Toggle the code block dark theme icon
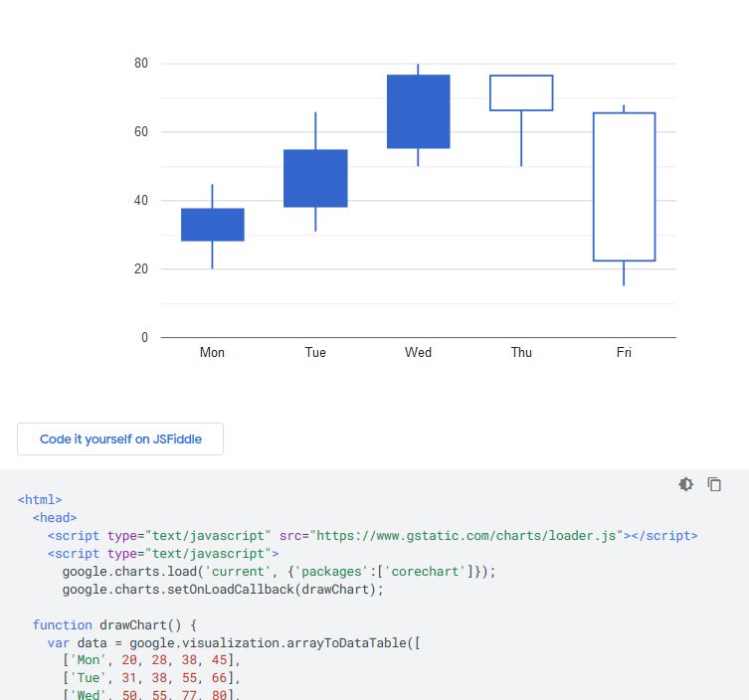 (x=686, y=484)
